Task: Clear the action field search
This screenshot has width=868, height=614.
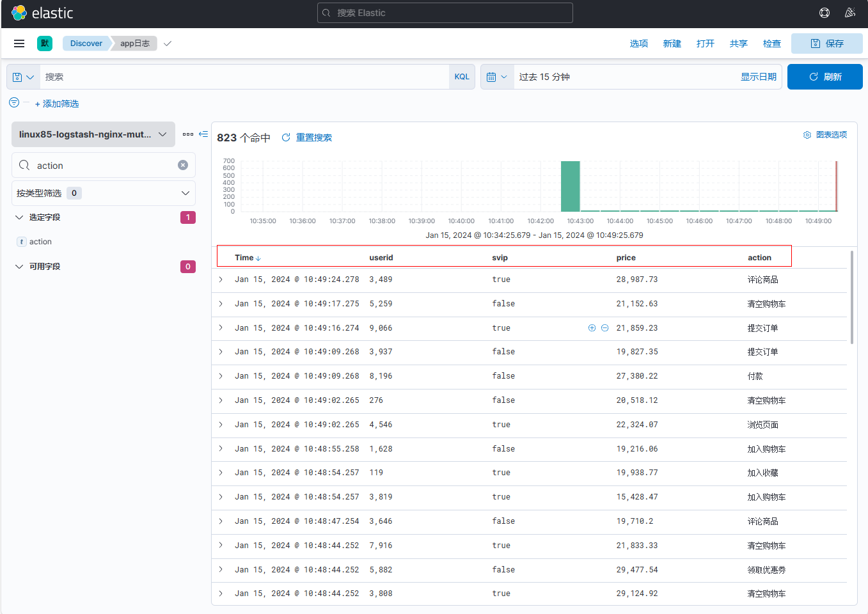Action: (183, 165)
